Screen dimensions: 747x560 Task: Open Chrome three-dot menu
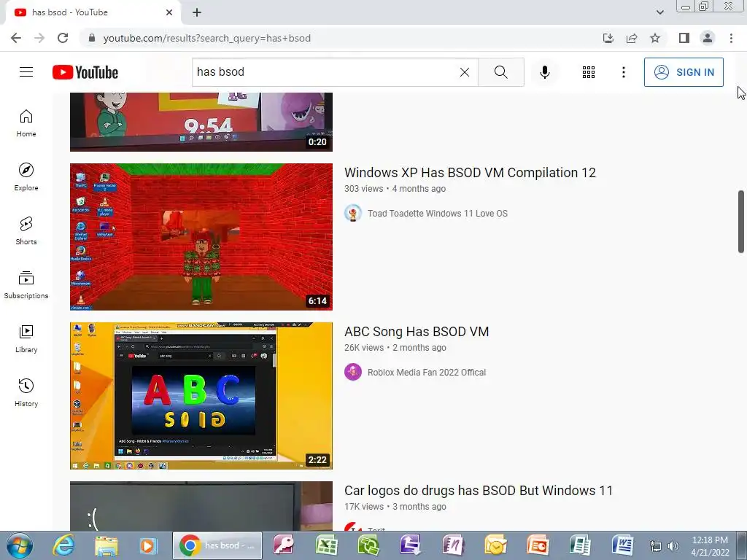pos(731,38)
